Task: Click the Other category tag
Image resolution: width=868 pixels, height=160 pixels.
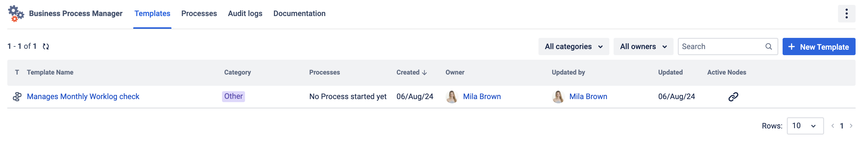Action: pos(233,96)
